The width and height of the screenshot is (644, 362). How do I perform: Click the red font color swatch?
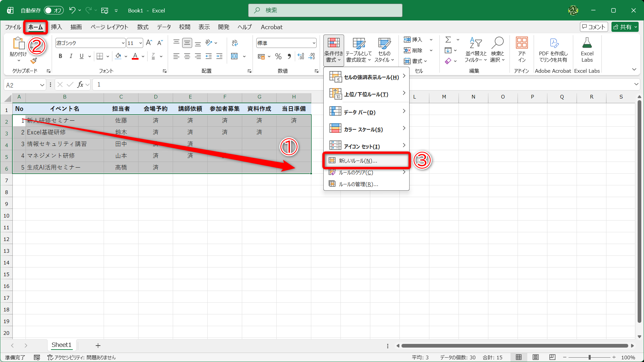click(135, 56)
